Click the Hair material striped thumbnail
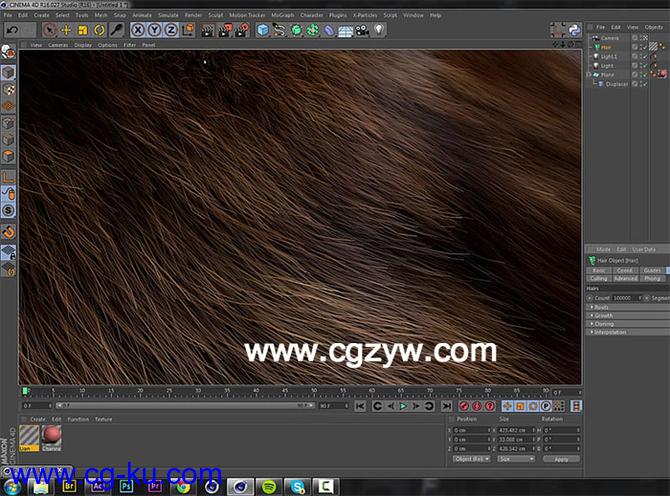Viewport: 670px width, 496px height. [x=29, y=437]
